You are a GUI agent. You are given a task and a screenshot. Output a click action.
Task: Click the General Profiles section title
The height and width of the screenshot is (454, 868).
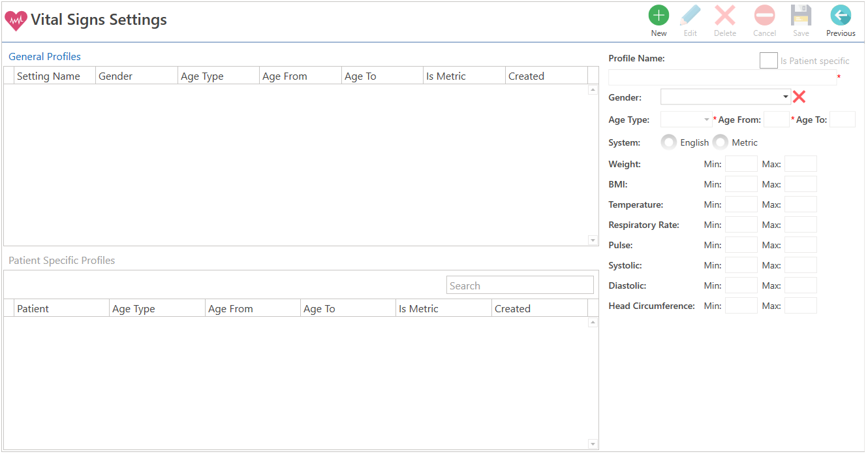[x=44, y=56]
